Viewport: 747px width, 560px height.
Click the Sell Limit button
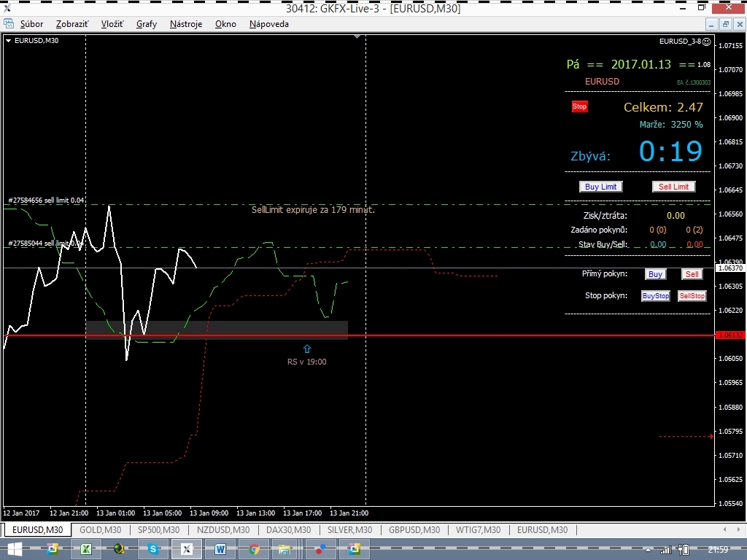coord(673,187)
